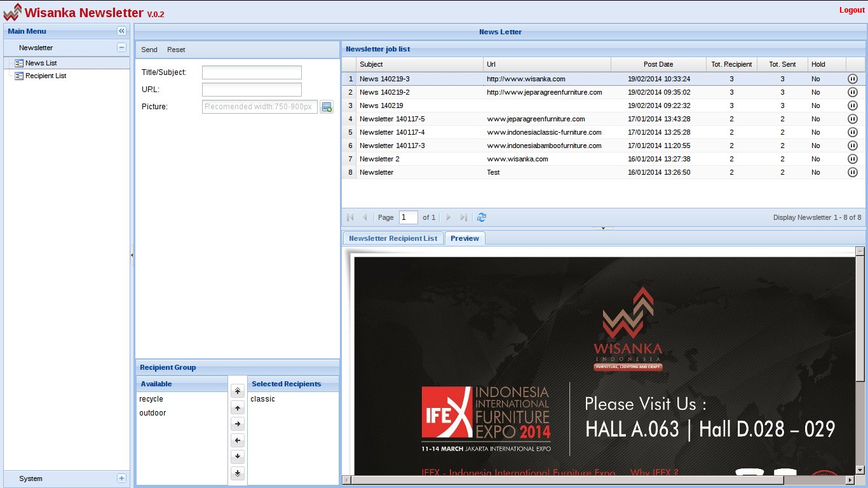Refresh the newsletter job list

[x=482, y=217]
